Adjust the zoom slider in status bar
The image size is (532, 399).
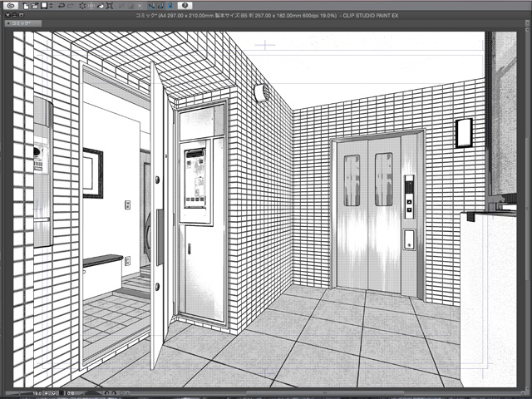(19, 393)
